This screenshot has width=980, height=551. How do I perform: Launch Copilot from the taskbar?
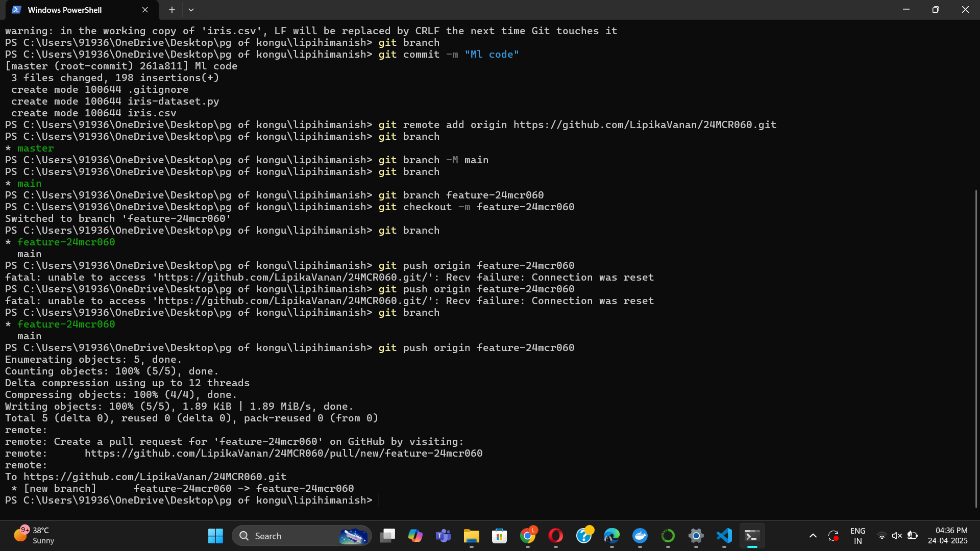(x=415, y=536)
